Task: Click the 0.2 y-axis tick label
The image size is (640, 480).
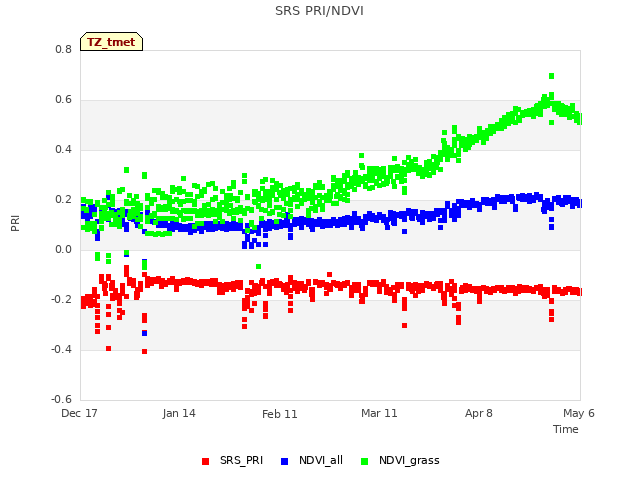Action: pyautogui.click(x=63, y=200)
